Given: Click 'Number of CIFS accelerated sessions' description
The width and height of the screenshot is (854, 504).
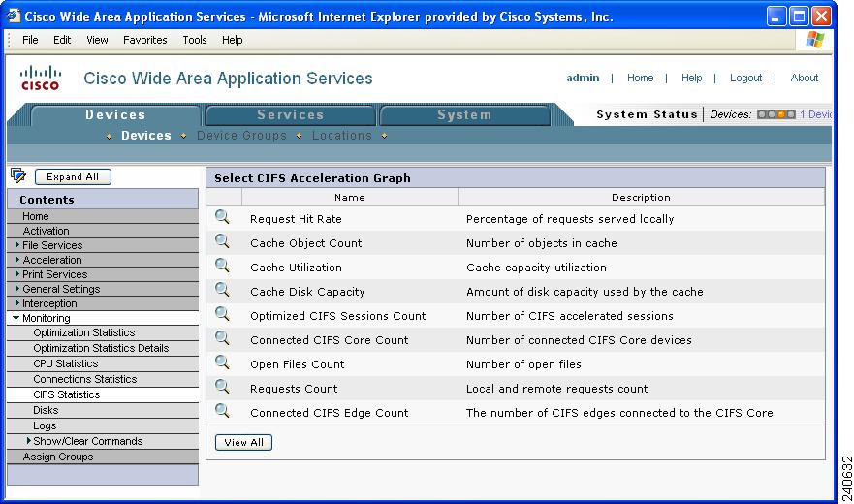Looking at the screenshot, I should [569, 316].
